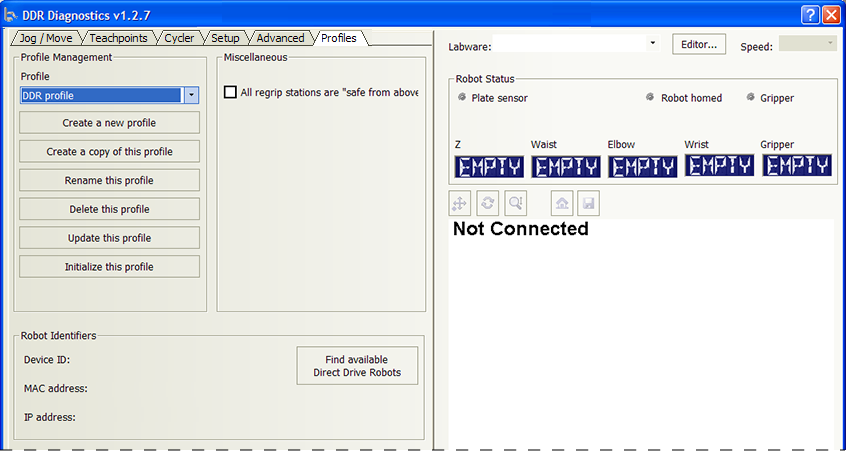Open the Labware dropdown list
Screen dimensions: 846x451
click(652, 44)
